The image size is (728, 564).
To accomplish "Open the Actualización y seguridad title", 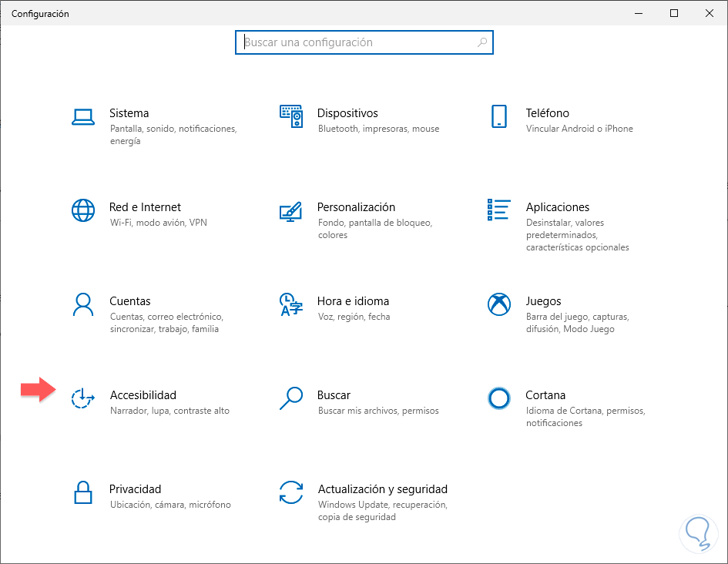I will pyautogui.click(x=382, y=489).
